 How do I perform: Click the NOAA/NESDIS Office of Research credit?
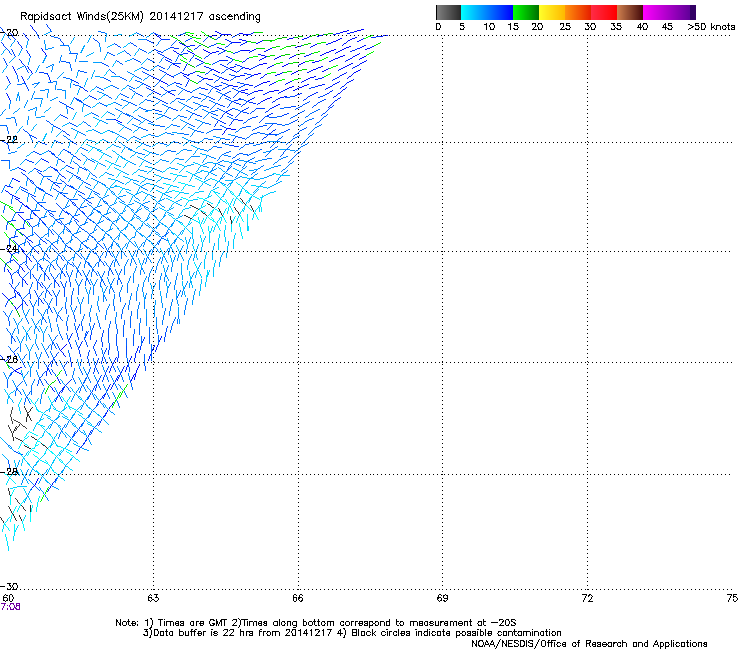pyautogui.click(x=589, y=644)
